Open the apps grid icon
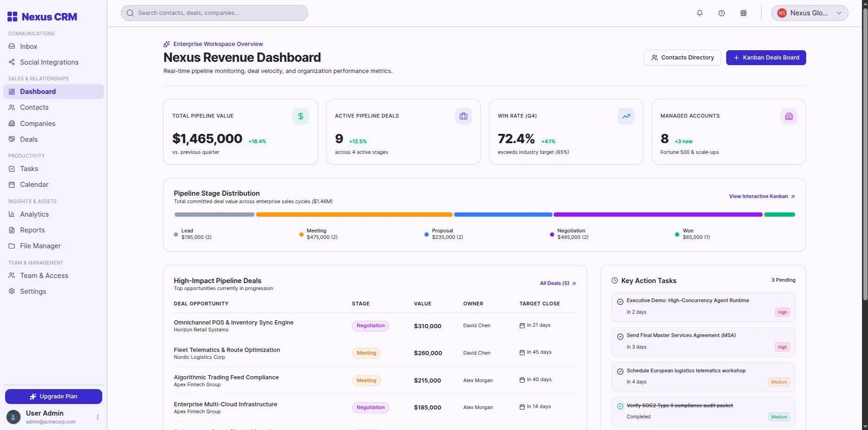Image resolution: width=868 pixels, height=430 pixels. (x=743, y=13)
